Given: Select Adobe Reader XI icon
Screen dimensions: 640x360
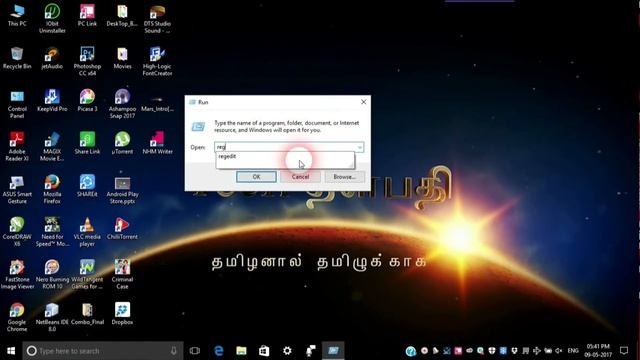Looking at the screenshot, I should 17,147.
